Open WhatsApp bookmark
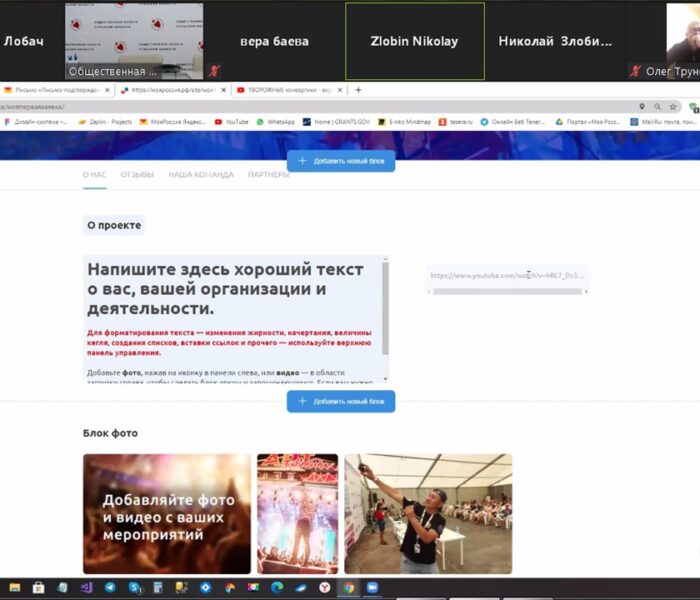The width and height of the screenshot is (700, 600). (x=276, y=122)
